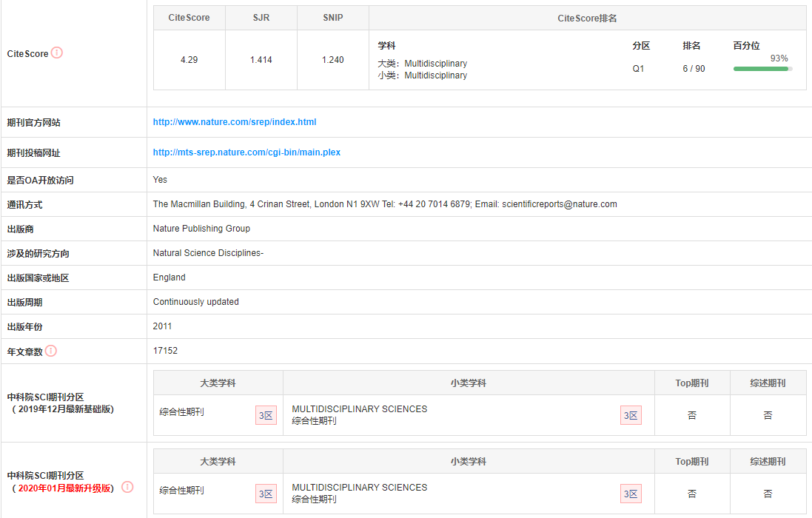The image size is (812, 518).
Task: Click the Natural Science Disciplines- text
Action: 208,253
